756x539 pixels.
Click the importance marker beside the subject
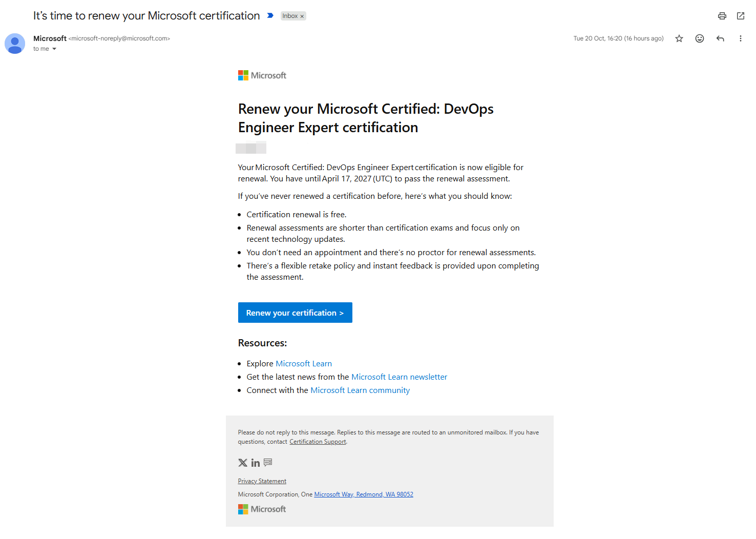[270, 16]
